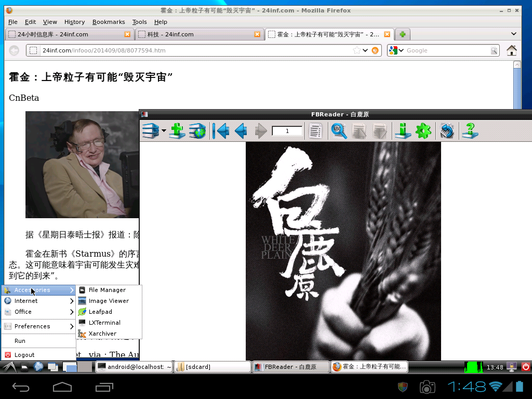This screenshot has height=399, width=532.
Task: Expand the library dropdown arrow in FBReader
Action: [164, 131]
